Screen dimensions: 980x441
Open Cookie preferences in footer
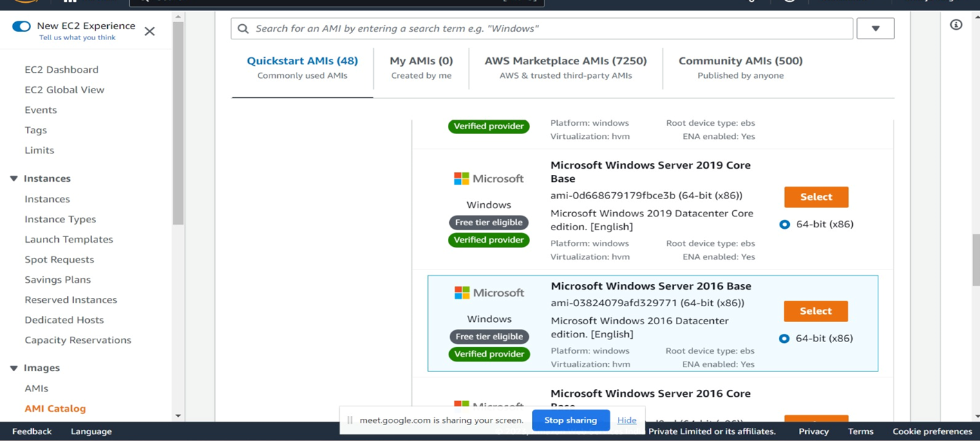click(932, 431)
